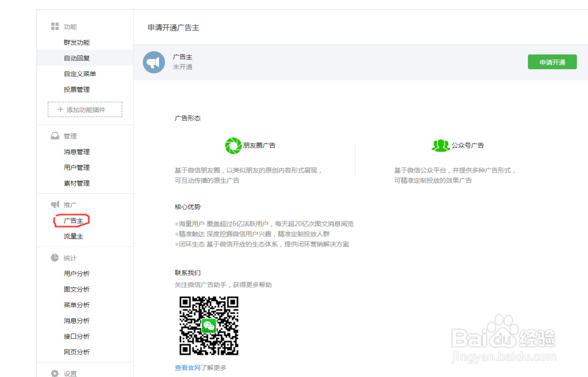Viewport: 588px width, 377px height.
Task: Open 用户分析 statistics
Action: [76, 273]
